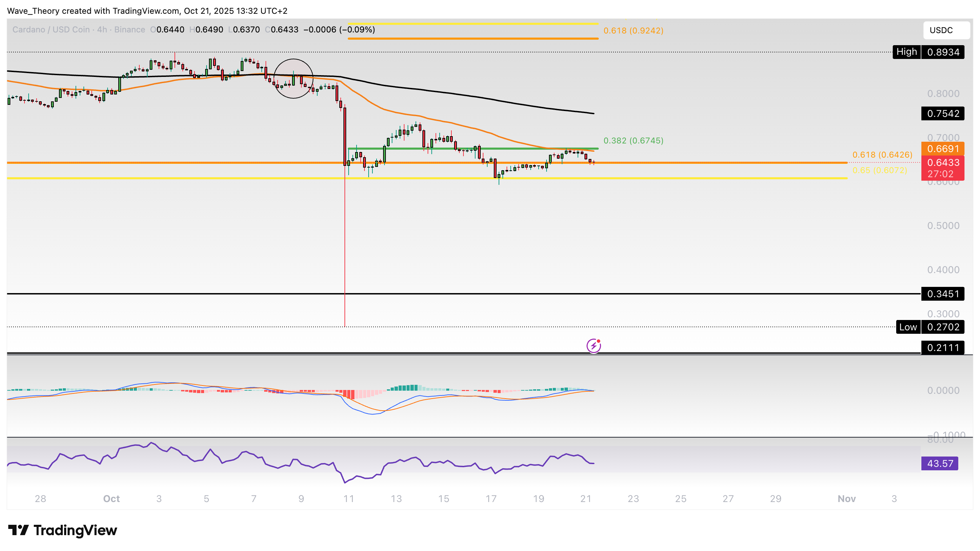Click the Nov label on time axis
This screenshot has width=980, height=551.
pos(847,499)
